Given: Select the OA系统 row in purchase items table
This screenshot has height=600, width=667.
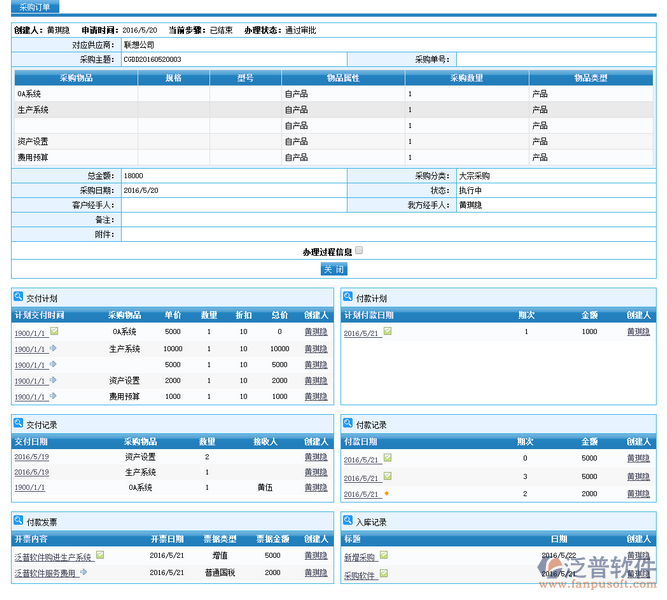Looking at the screenshot, I should (x=334, y=94).
